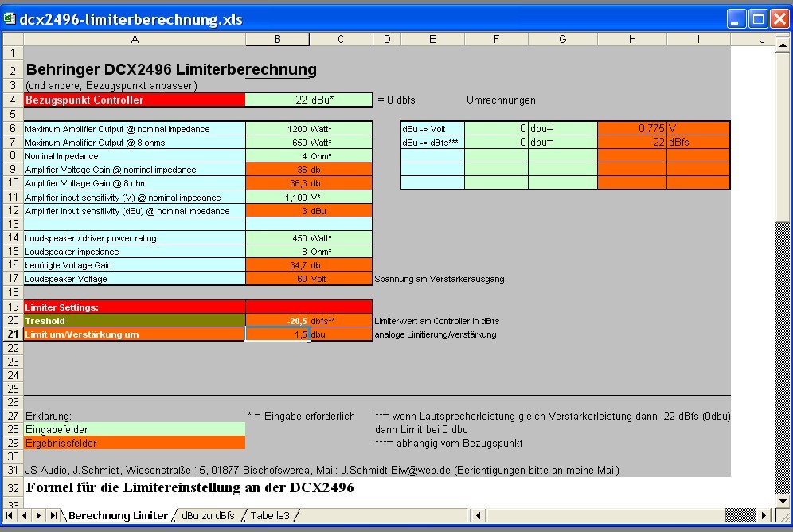Jump to the first sheet tab with the navigation arrow
Viewport: 793px width, 532px height.
9,516
